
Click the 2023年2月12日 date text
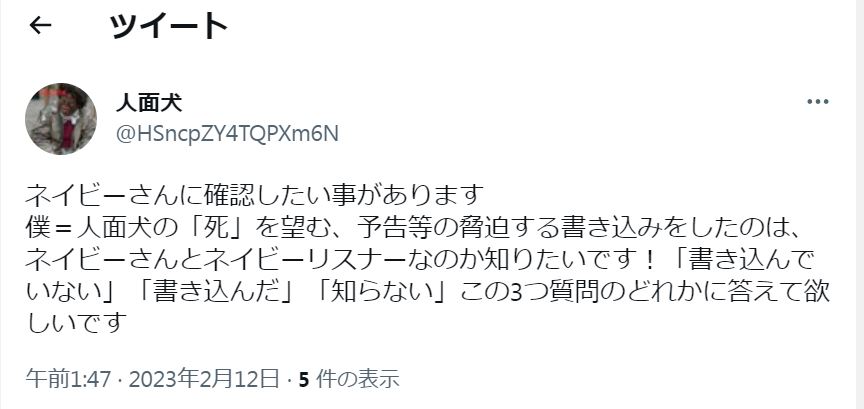click(204, 379)
